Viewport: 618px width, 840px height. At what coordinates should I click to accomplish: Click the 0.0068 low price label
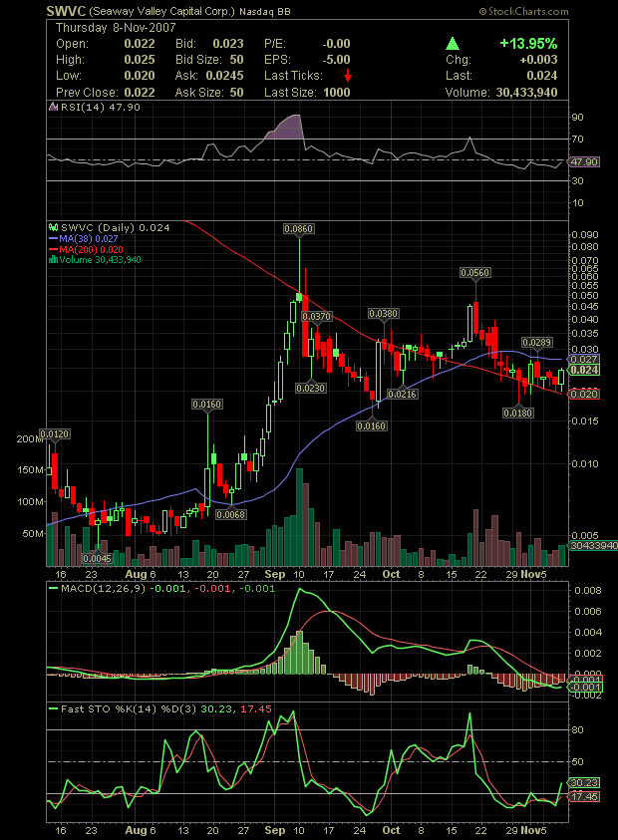[231, 515]
